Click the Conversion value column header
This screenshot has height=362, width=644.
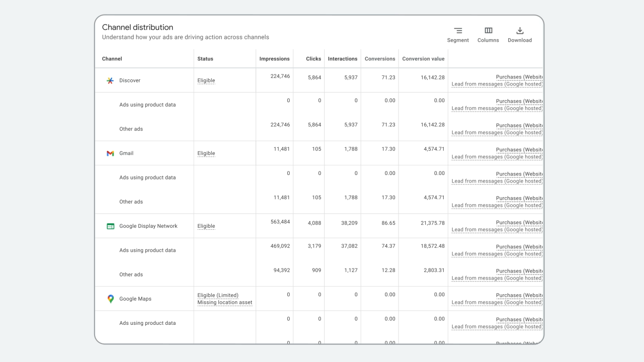pyautogui.click(x=423, y=59)
